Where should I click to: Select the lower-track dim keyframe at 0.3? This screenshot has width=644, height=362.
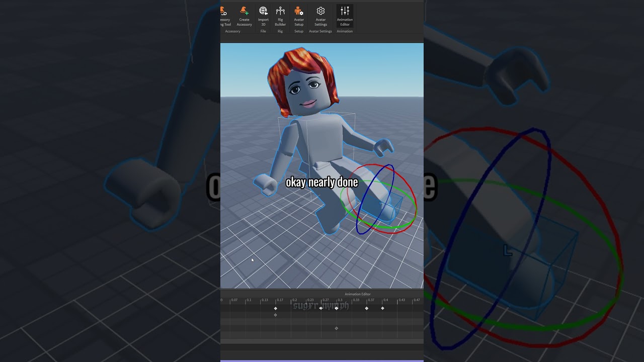click(337, 328)
